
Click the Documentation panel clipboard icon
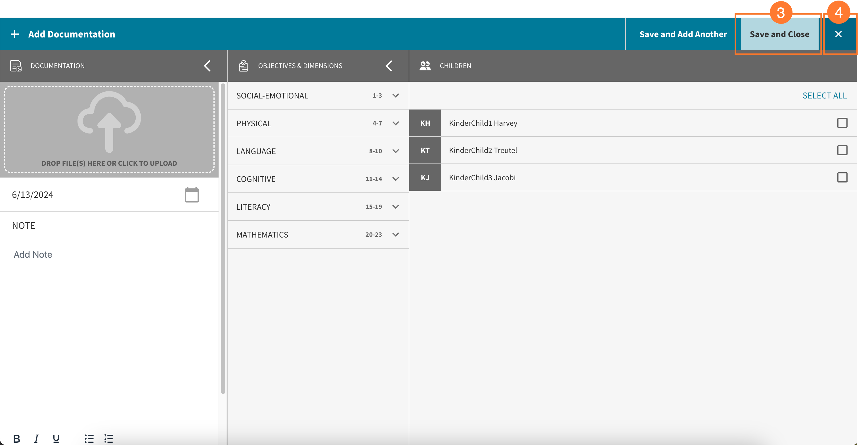(16, 66)
